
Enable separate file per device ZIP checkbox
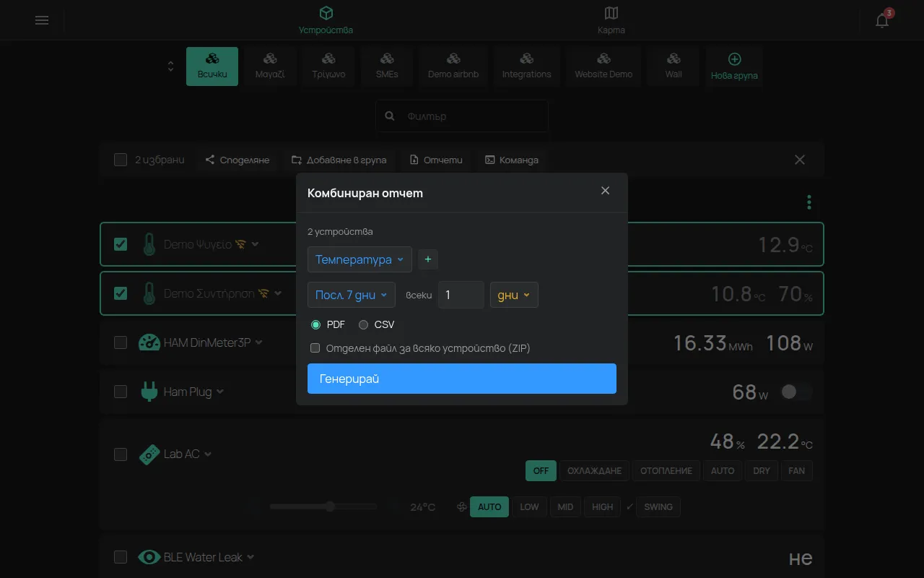pos(315,348)
